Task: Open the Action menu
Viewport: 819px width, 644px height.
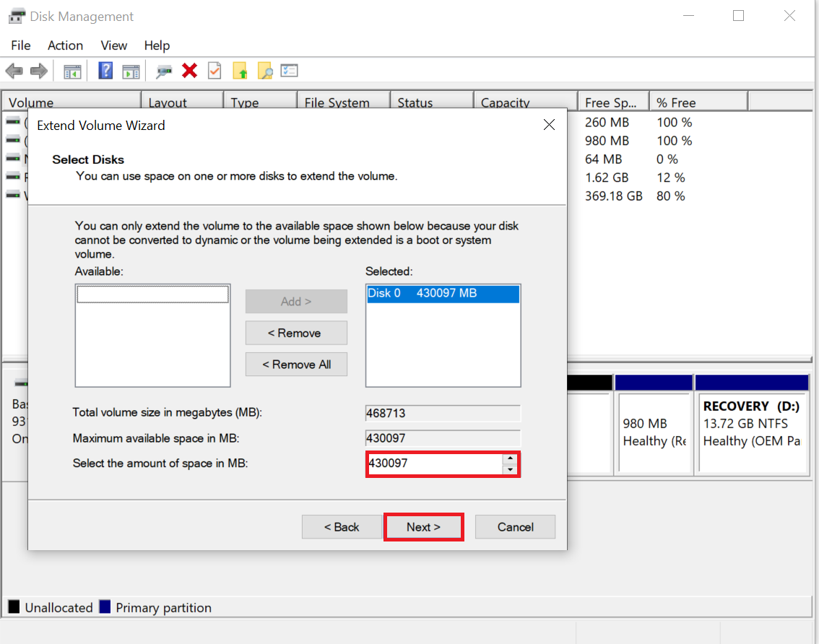Action: click(65, 45)
